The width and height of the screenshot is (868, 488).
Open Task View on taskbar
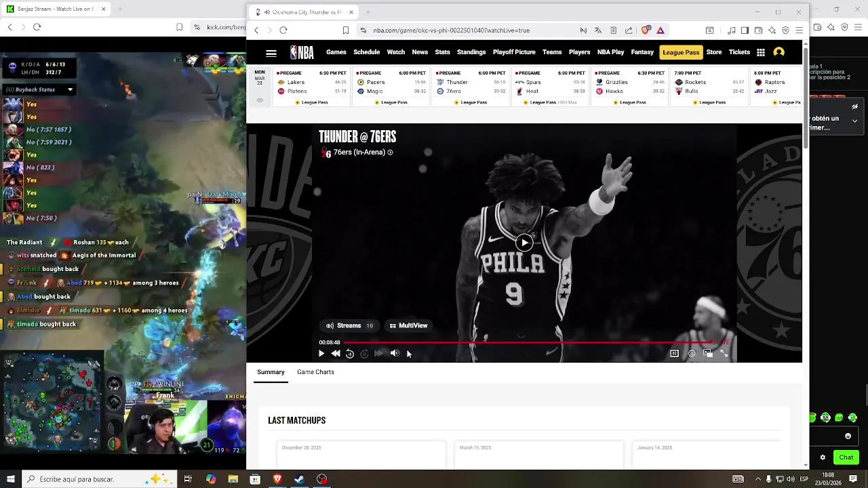click(188, 479)
